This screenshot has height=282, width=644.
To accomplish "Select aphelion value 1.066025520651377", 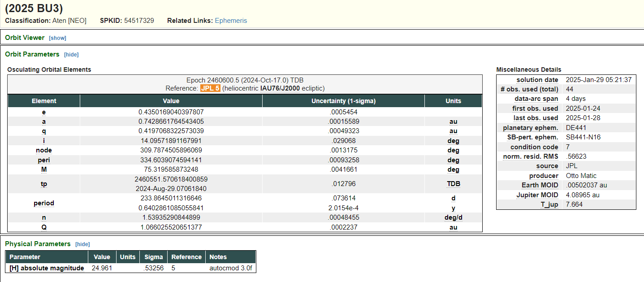I will point(171,227).
